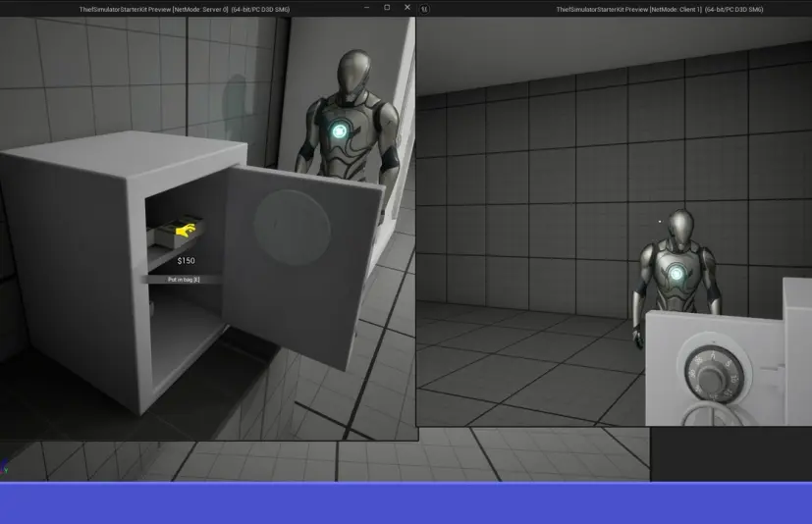Click the blue bar beneath the viewports

pyautogui.click(x=406, y=502)
